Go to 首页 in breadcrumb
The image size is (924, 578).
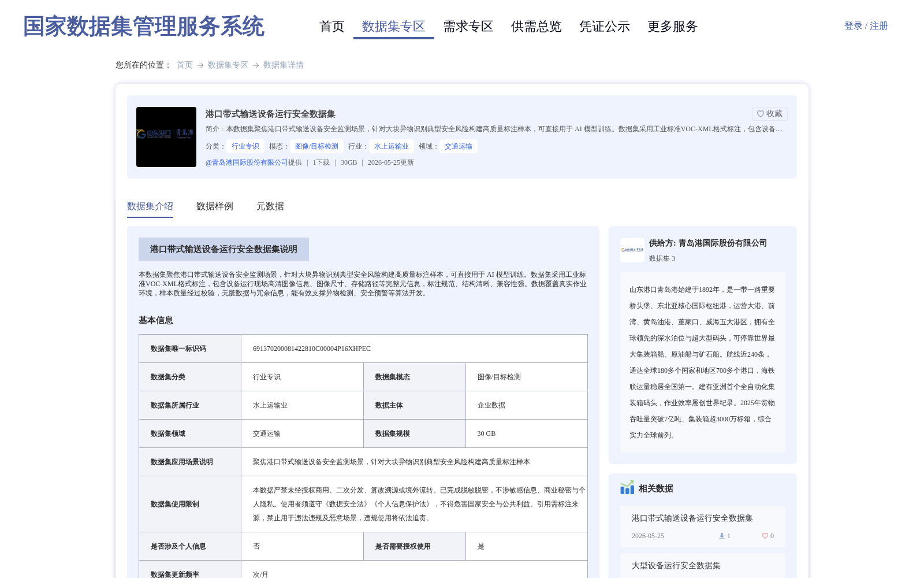(x=185, y=65)
